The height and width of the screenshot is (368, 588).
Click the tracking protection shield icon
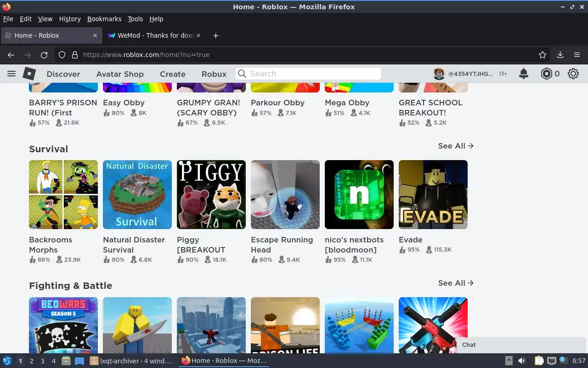pyautogui.click(x=62, y=55)
